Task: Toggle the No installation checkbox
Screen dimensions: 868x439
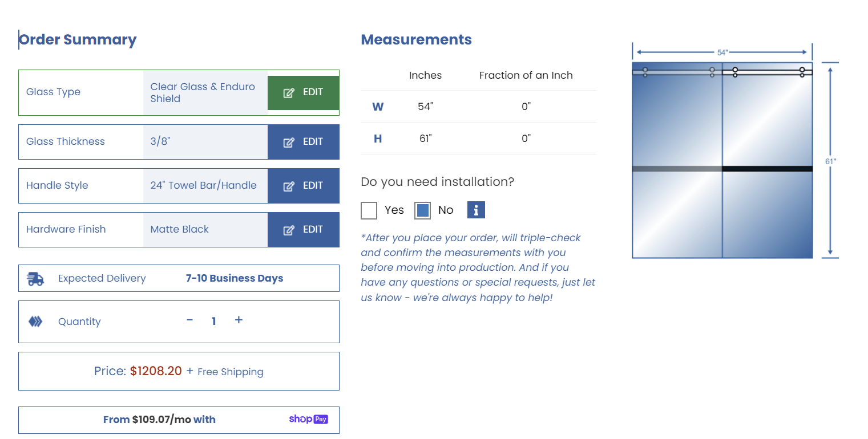Action: 423,210
